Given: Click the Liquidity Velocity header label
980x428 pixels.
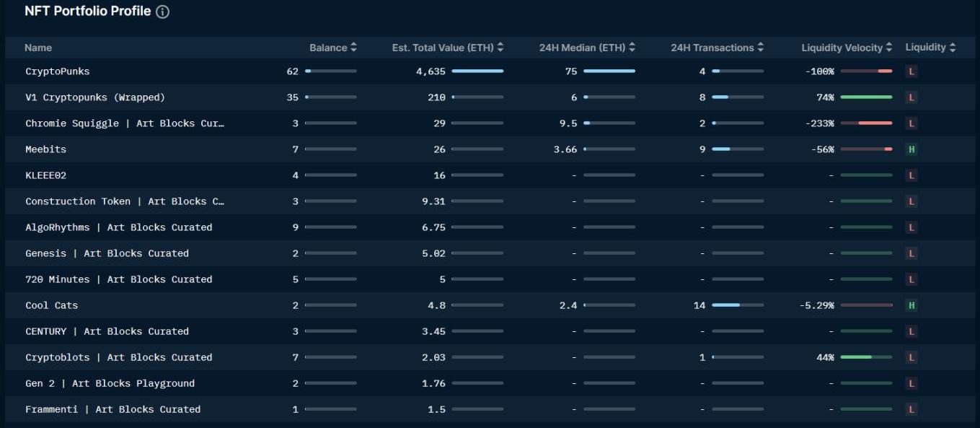Looking at the screenshot, I should (x=842, y=48).
